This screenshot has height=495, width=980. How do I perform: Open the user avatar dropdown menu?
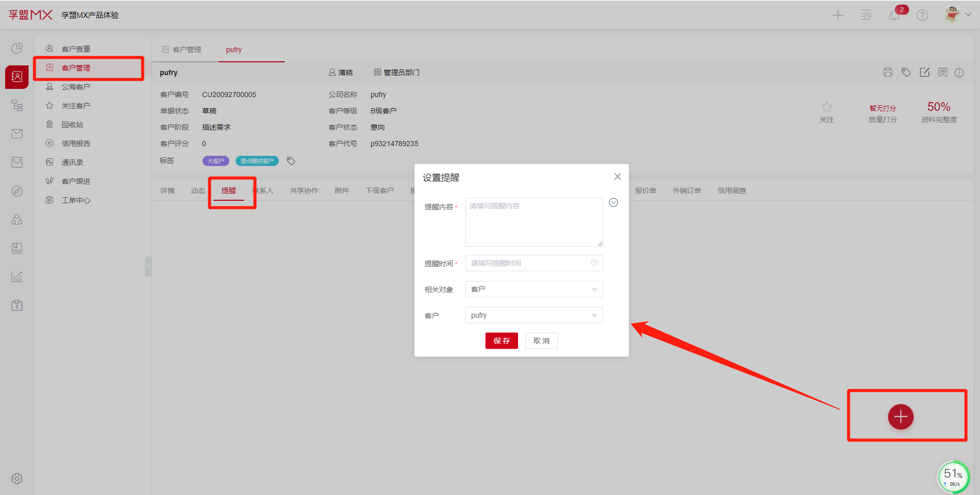coord(957,15)
